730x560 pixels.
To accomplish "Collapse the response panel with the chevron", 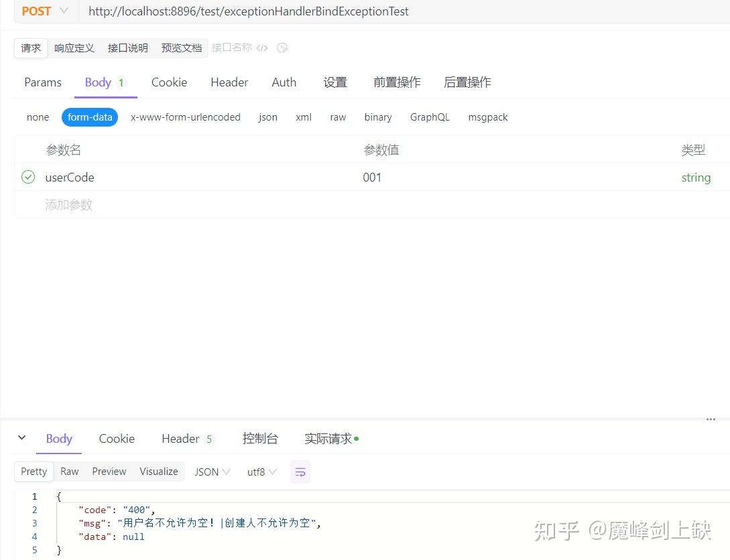I will (x=21, y=438).
